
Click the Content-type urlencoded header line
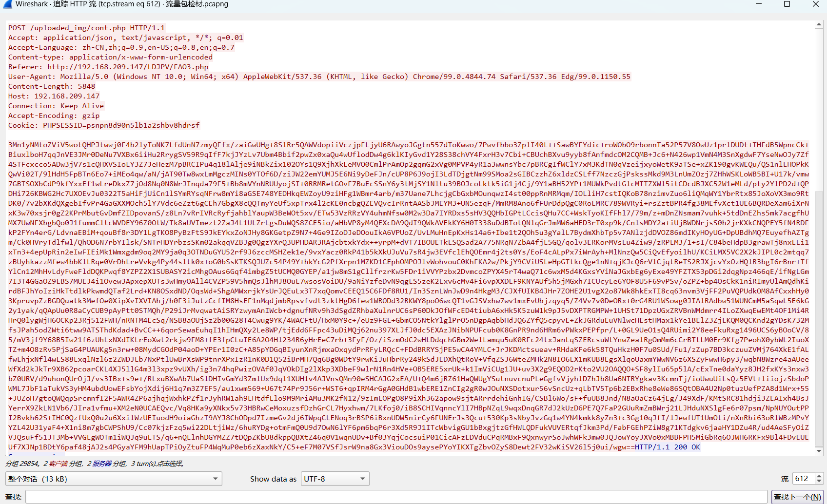(110, 57)
